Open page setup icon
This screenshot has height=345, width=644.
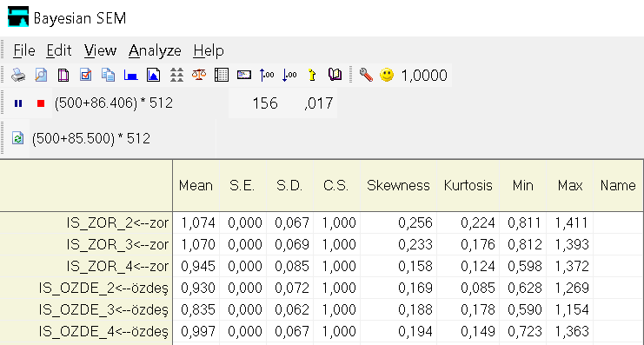click(63, 75)
